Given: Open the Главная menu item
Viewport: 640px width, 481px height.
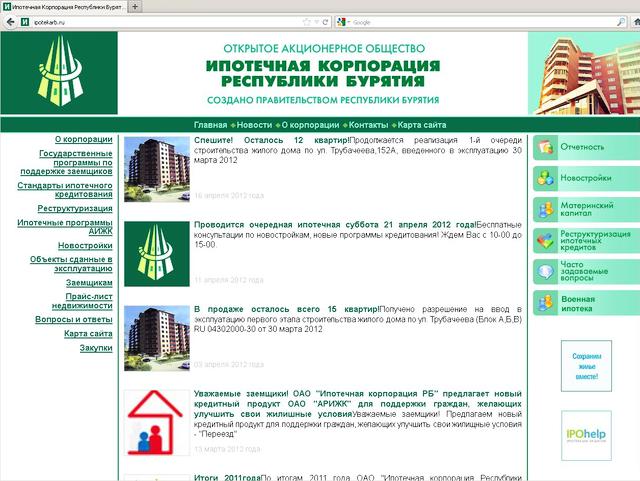Looking at the screenshot, I should [x=210, y=125].
